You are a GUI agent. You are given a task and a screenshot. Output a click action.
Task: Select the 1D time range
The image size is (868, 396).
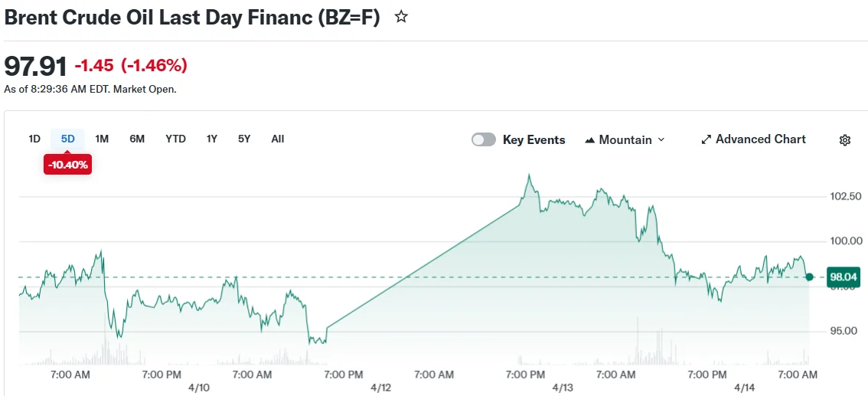34,139
